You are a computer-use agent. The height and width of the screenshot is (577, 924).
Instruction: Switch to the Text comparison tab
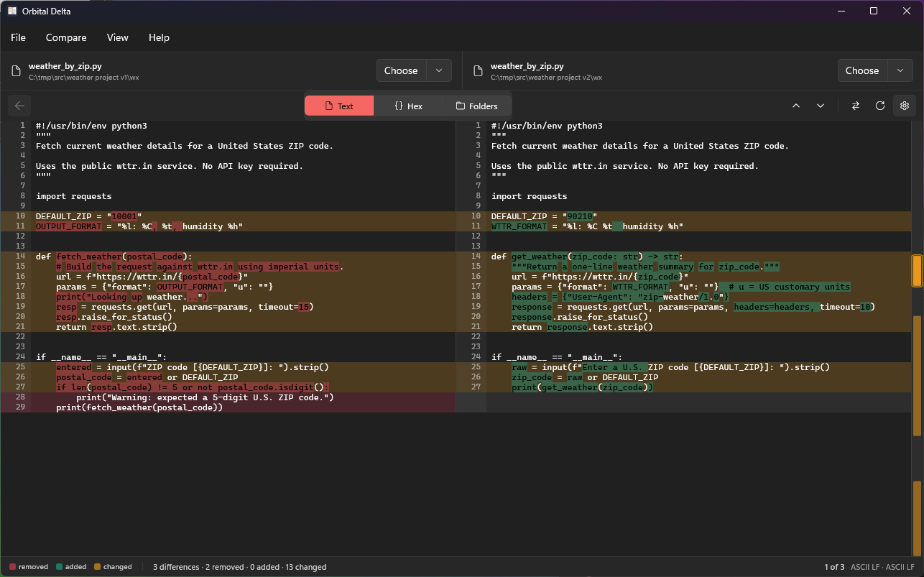click(339, 106)
